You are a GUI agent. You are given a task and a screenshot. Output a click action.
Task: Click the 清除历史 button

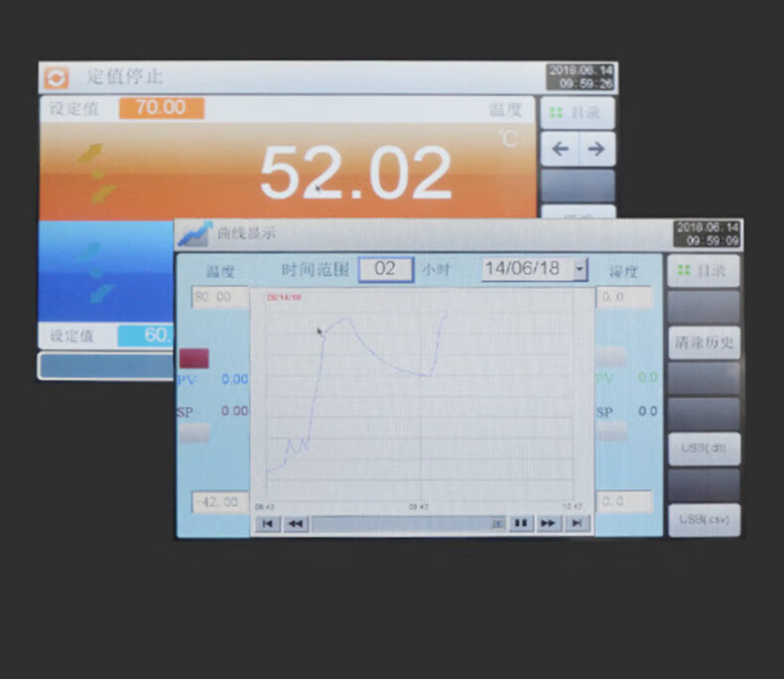coord(704,342)
